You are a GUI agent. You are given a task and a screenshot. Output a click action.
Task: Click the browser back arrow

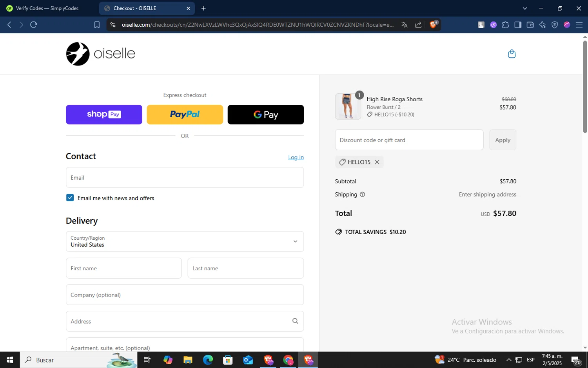[x=9, y=25]
